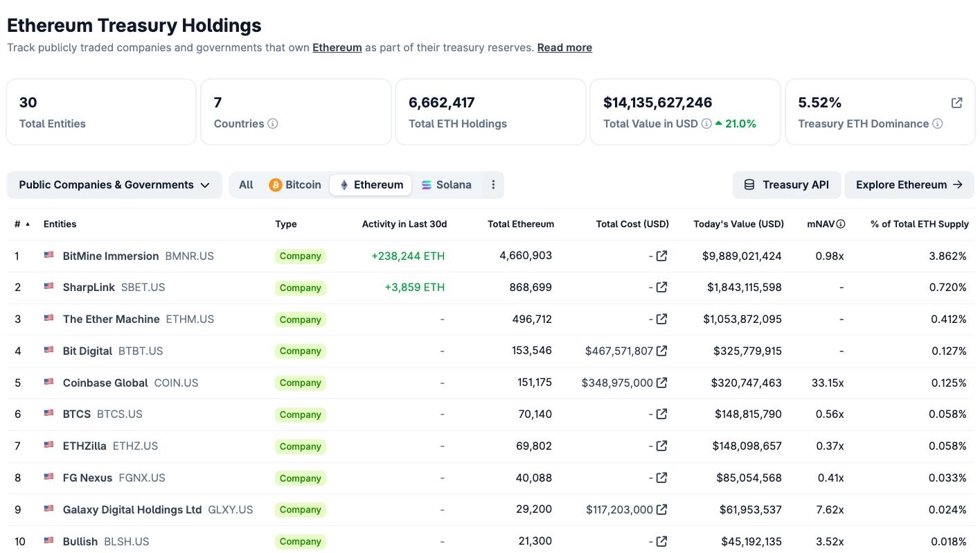Click info icon beside Total Value in USD
This screenshot has width=980, height=553.
pos(706,124)
